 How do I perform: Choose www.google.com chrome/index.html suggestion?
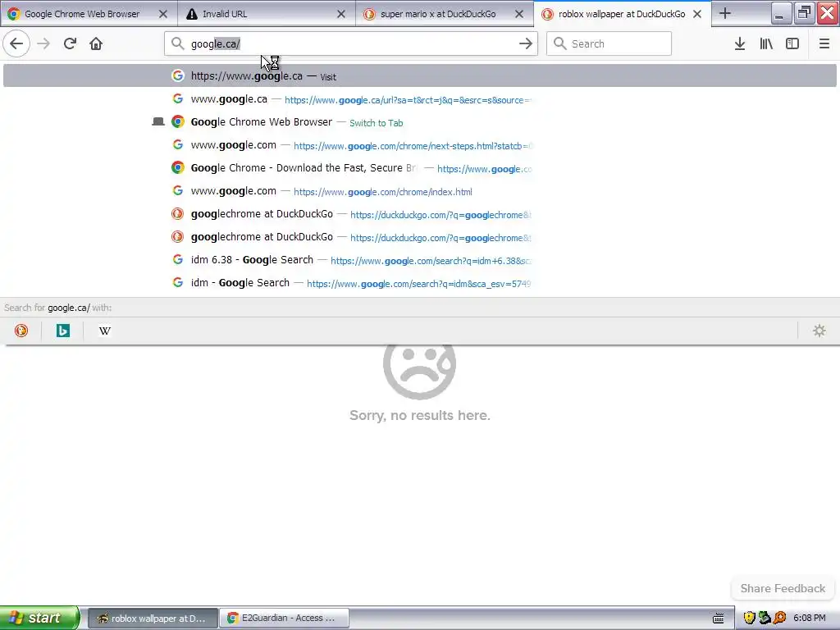point(420,191)
